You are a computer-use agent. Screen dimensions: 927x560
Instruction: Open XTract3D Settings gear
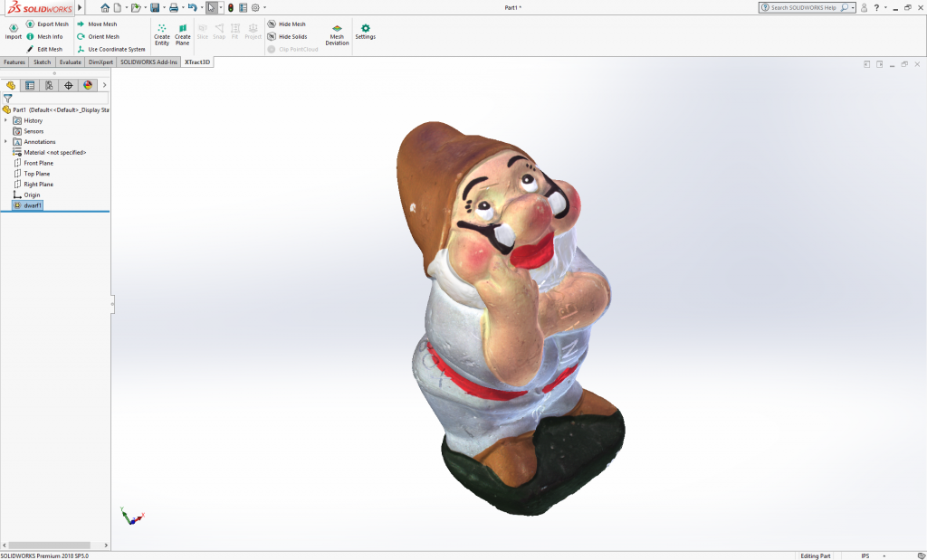coord(365,32)
